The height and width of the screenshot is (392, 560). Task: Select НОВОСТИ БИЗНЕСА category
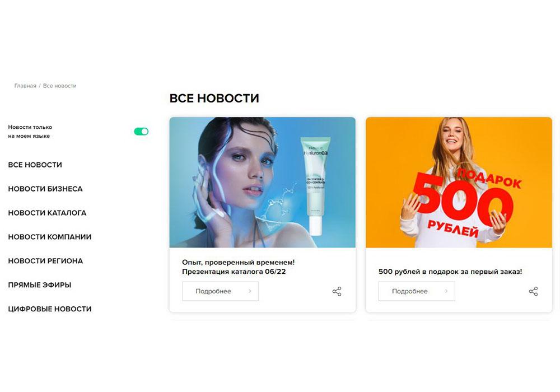[x=45, y=189]
